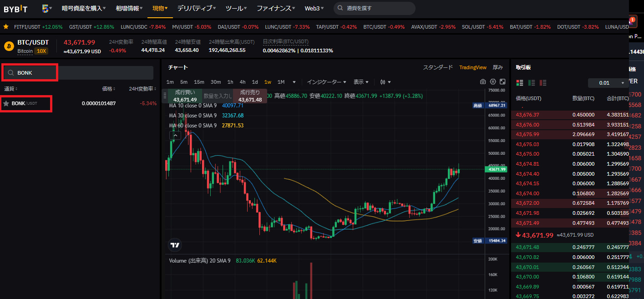
Task: Select the 1h timeframe
Action: click(230, 82)
